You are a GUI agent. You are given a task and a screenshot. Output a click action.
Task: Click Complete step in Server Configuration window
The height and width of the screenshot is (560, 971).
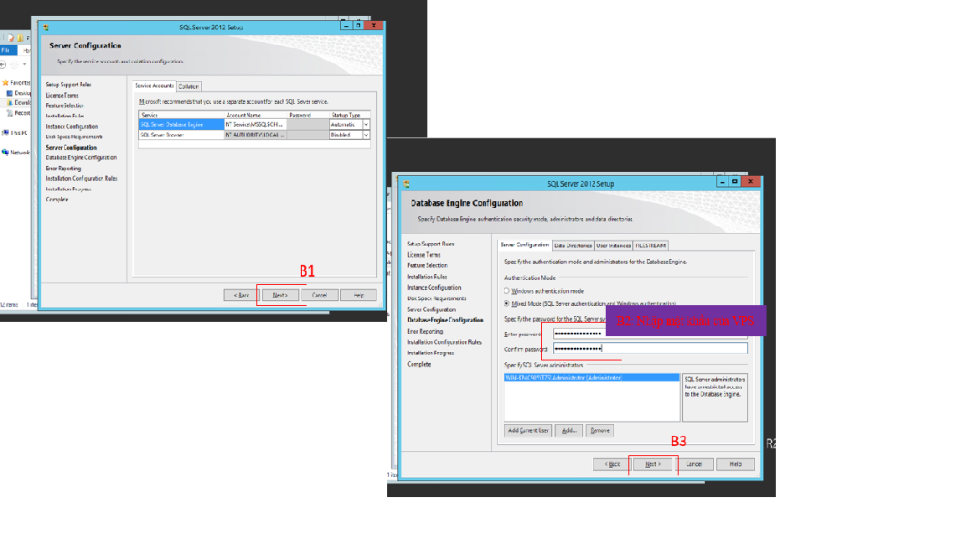click(x=57, y=199)
